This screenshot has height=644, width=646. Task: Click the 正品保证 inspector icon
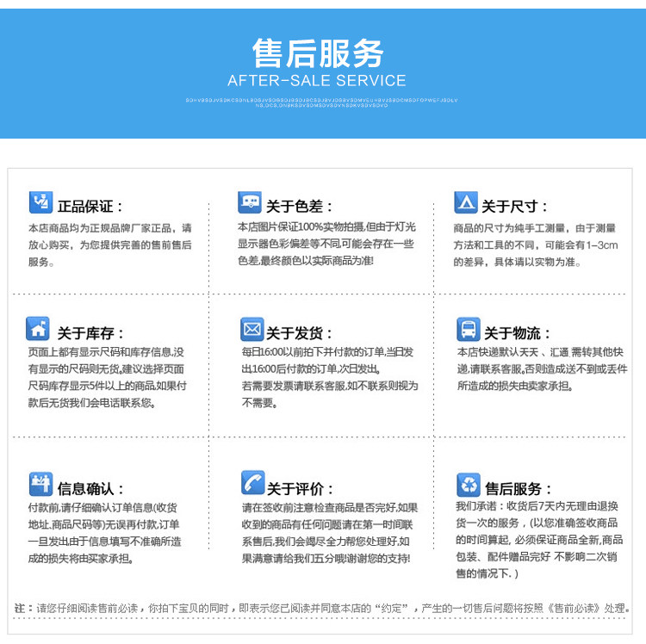(40, 202)
